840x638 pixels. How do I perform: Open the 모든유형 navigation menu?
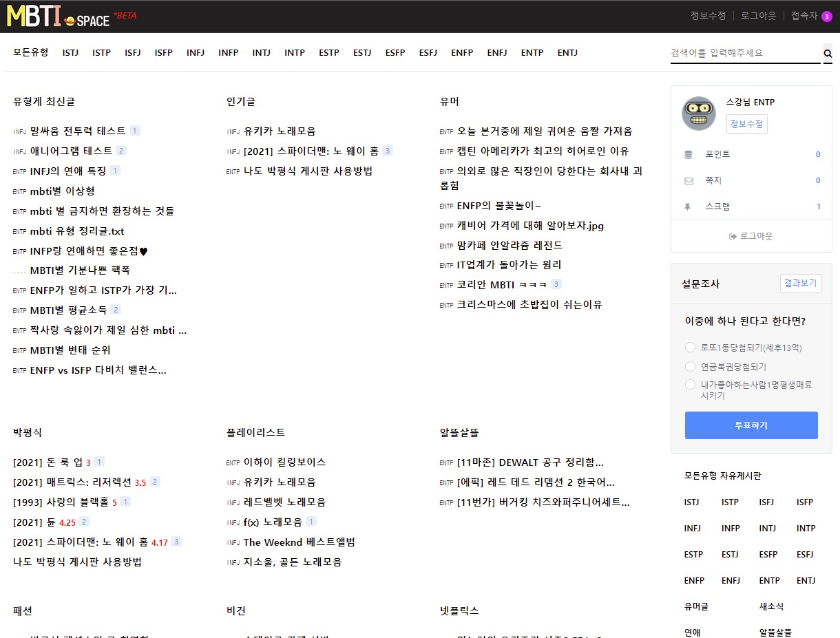pos(31,52)
